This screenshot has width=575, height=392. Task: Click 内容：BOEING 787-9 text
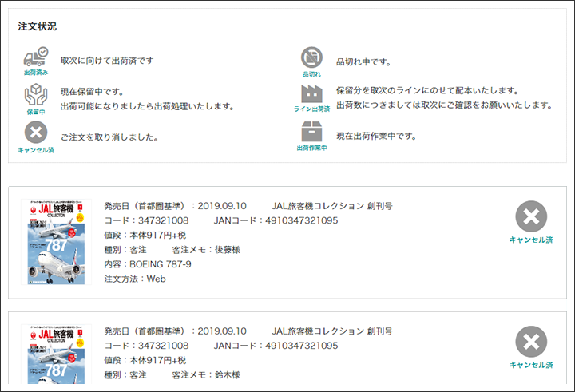pos(148,264)
